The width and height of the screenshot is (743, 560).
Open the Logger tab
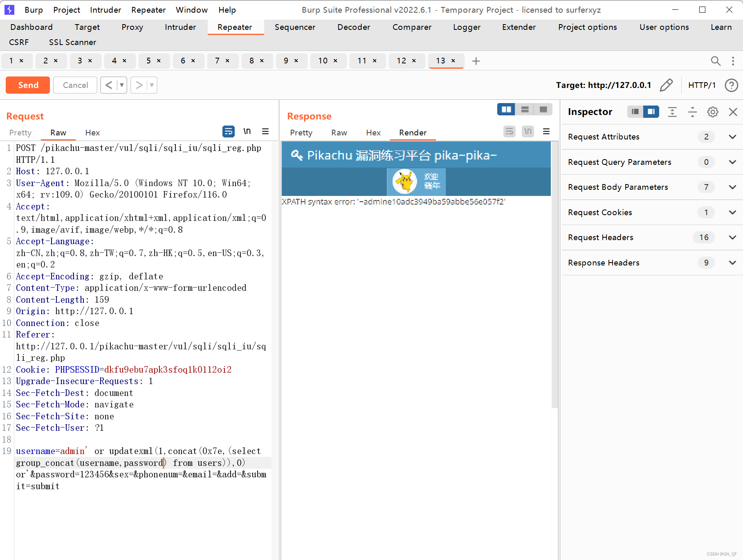(x=467, y=27)
